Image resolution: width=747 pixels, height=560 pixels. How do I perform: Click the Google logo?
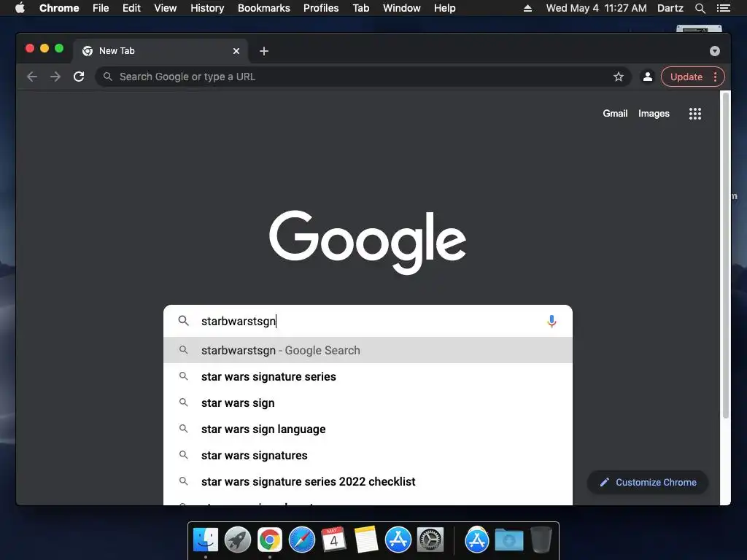(368, 242)
